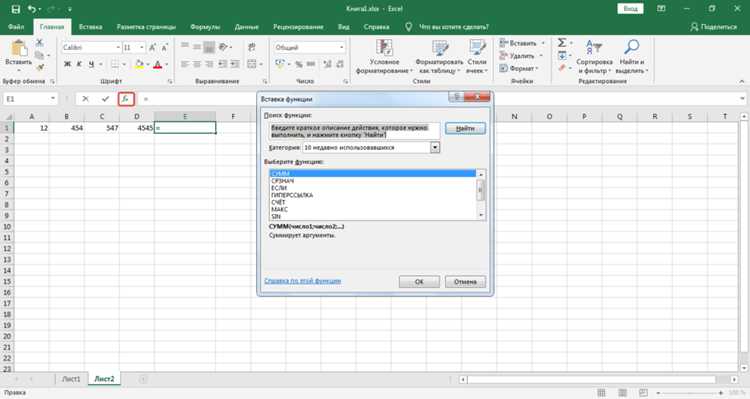Screen dimensions: 750x399
Task: Open Условное форматирование menu
Action: [384, 56]
